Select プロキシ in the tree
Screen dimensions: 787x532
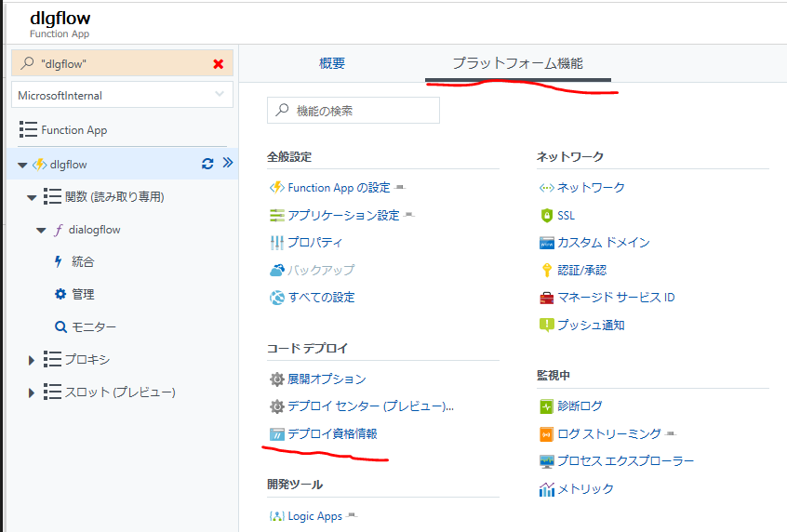(x=87, y=359)
